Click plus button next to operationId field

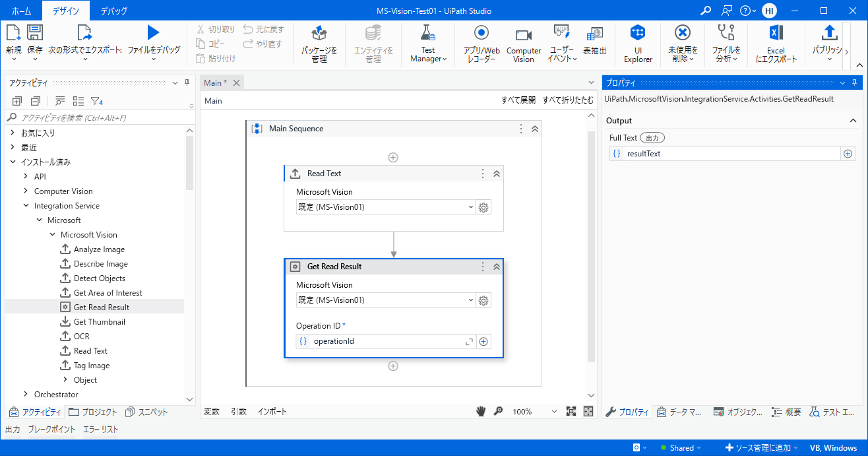click(483, 342)
